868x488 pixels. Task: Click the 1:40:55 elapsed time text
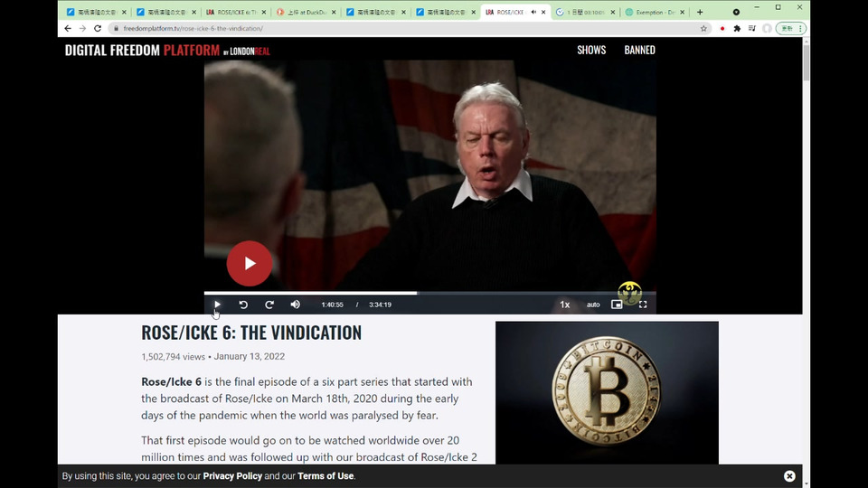[x=332, y=305]
